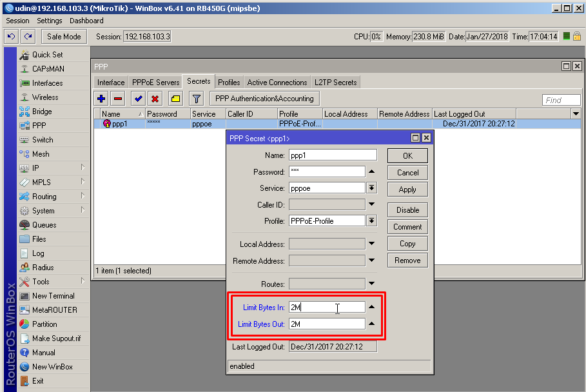Expand the Remote Address field arrow
This screenshot has height=392, width=586.
click(x=371, y=260)
